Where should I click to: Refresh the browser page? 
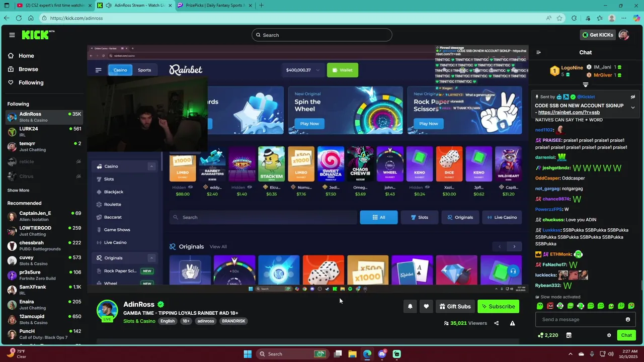click(19, 18)
